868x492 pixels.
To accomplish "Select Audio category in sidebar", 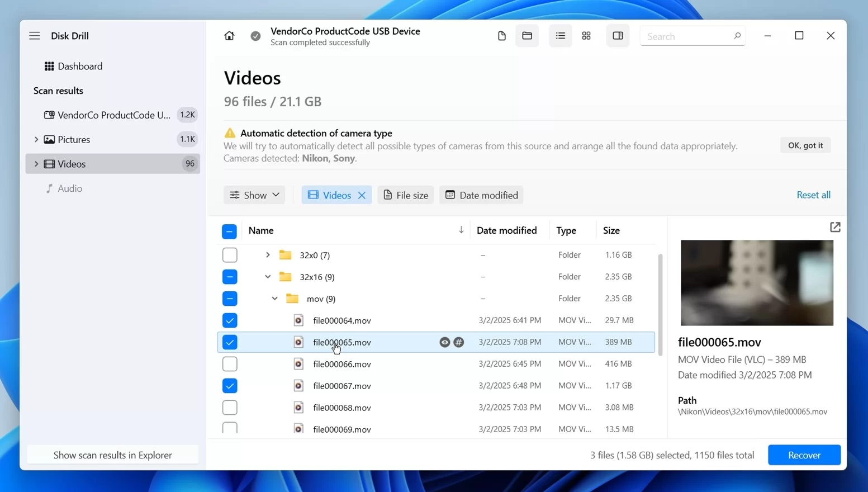I will click(x=113, y=188).
